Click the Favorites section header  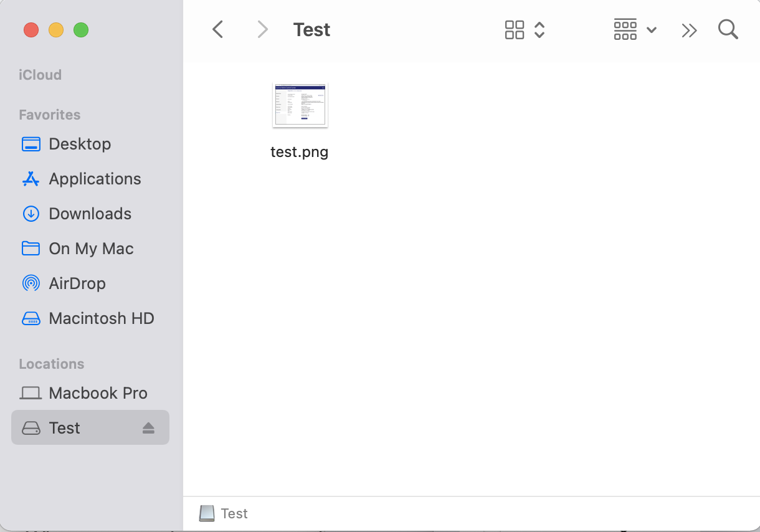(x=50, y=115)
